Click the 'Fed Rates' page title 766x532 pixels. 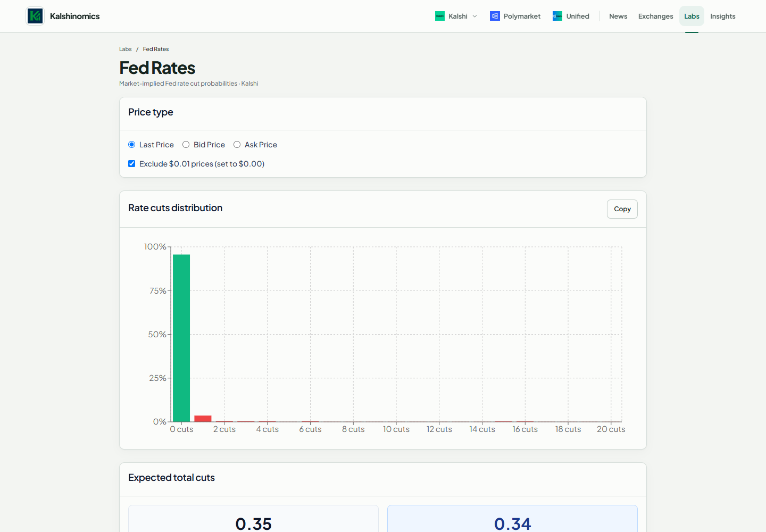click(157, 68)
